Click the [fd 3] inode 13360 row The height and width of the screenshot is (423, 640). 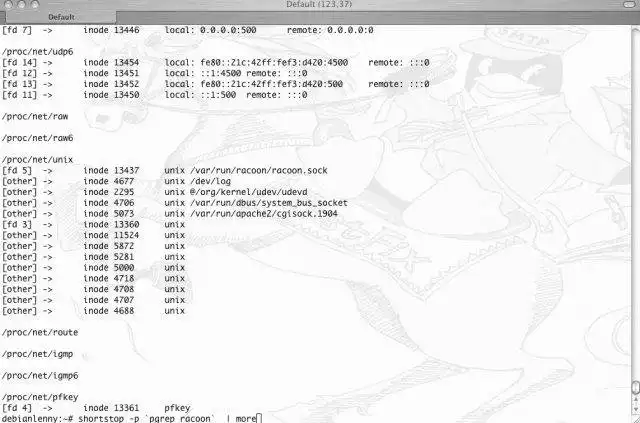coord(93,225)
